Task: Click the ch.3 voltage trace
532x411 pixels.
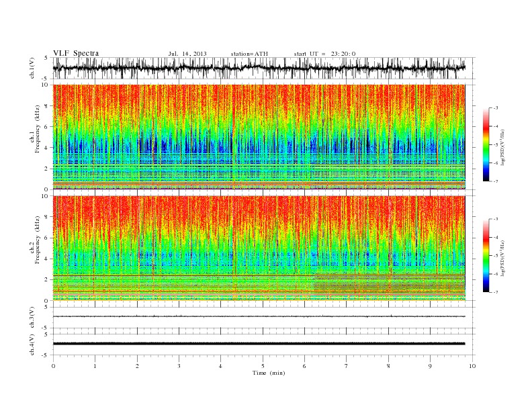Action: click(259, 316)
